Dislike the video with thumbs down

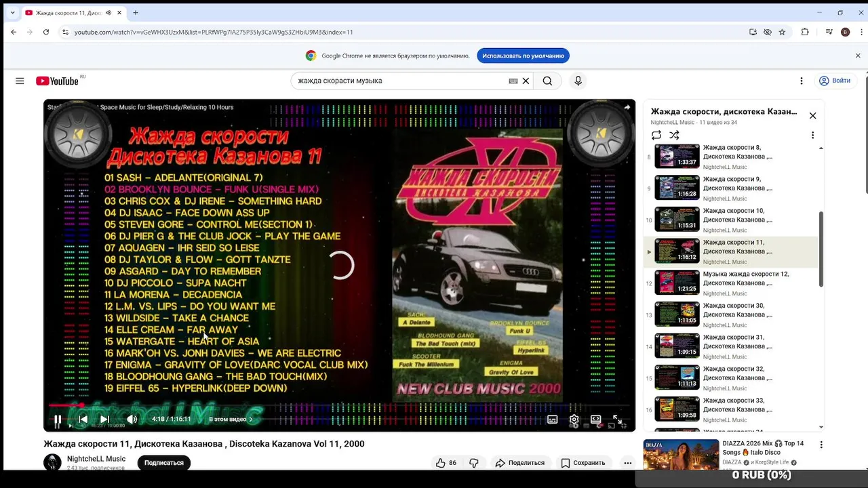pos(474,463)
